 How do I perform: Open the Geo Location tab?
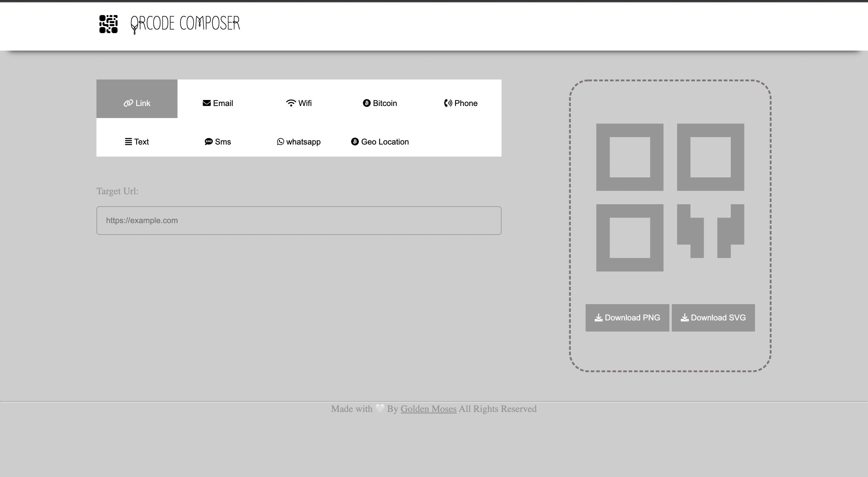[x=380, y=142]
